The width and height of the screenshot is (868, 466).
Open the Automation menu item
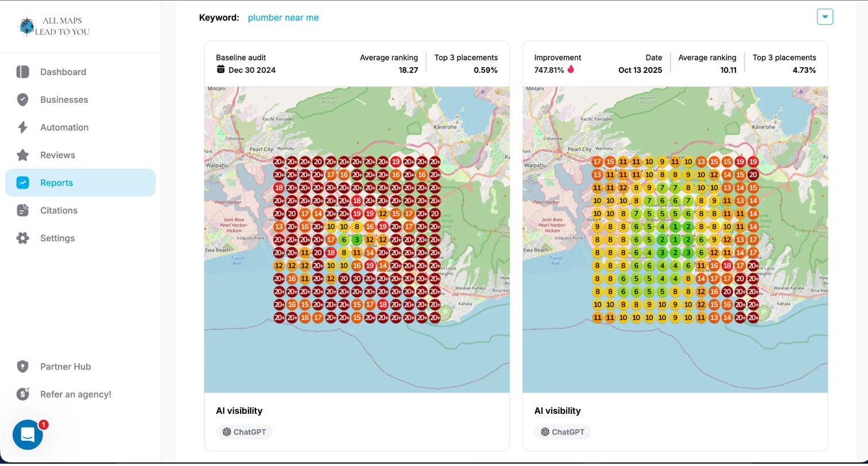[64, 127]
